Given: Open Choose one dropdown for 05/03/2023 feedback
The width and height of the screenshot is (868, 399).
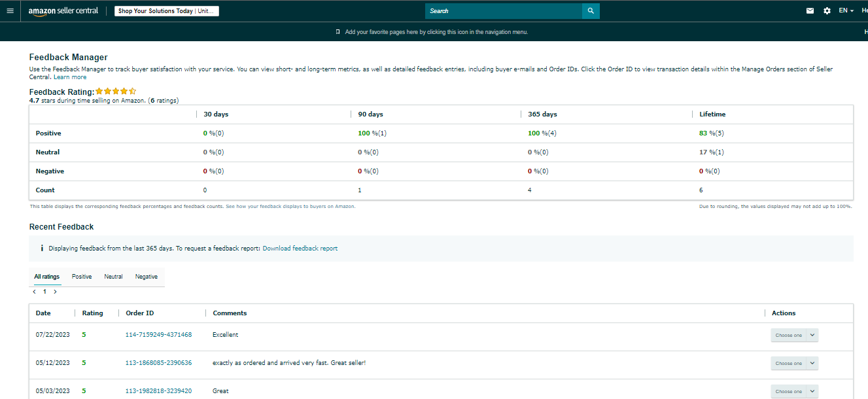Looking at the screenshot, I should (794, 391).
